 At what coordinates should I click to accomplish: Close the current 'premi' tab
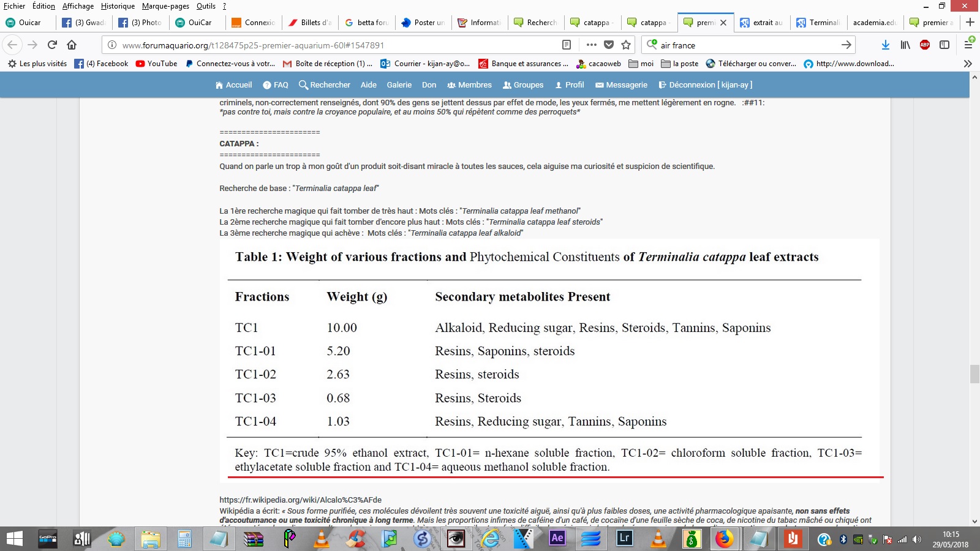point(723,23)
